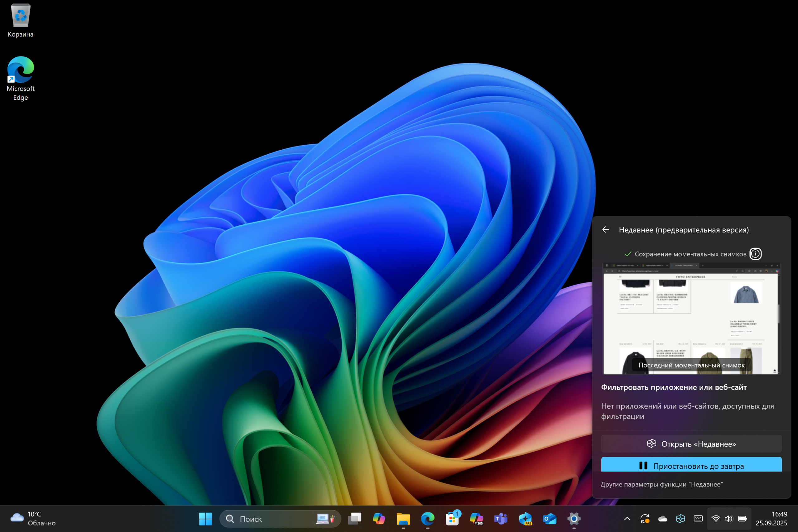Image resolution: width=798 pixels, height=532 pixels.
Task: Click the taskbar Поиск search box
Action: (272, 518)
